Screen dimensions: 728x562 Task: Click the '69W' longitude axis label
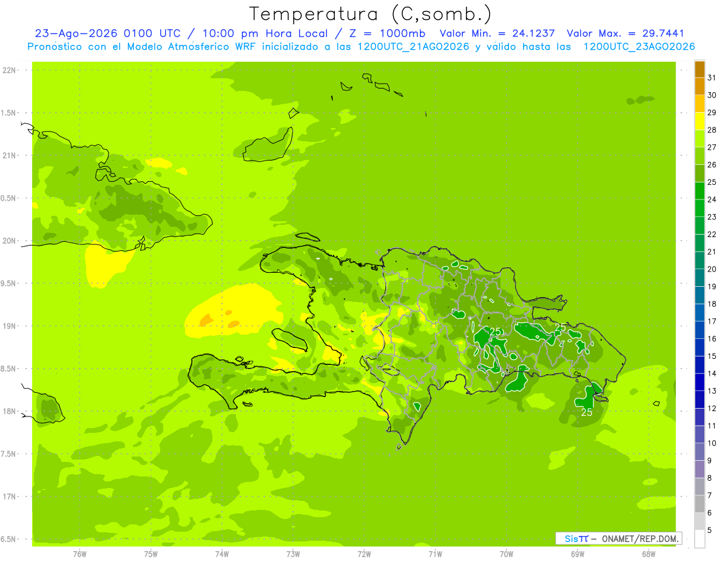pyautogui.click(x=578, y=554)
